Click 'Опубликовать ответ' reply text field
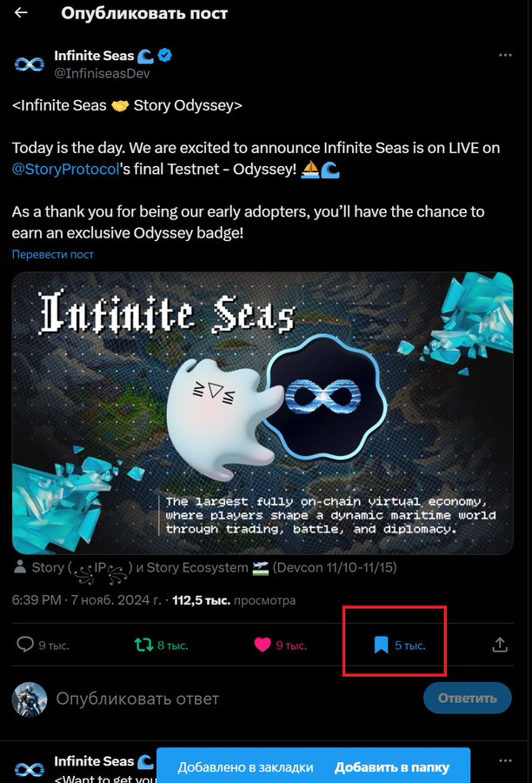The image size is (532, 783). pos(137,699)
